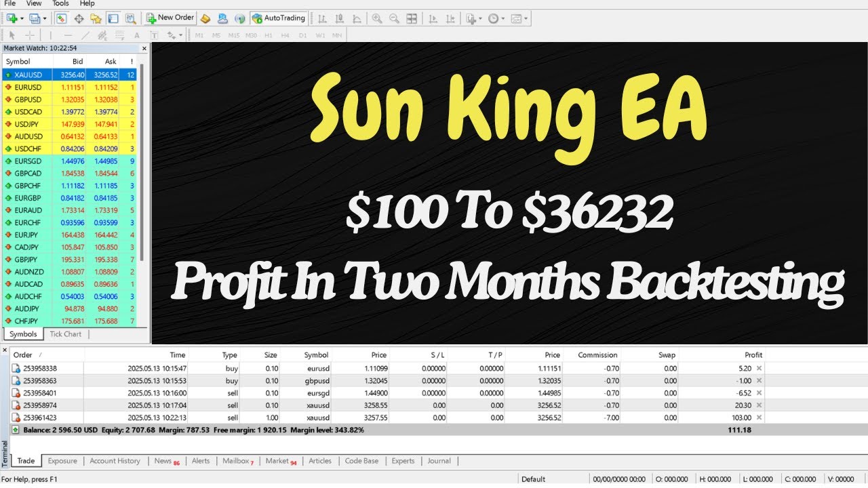
Task: Select the equidistant channel tool
Action: (x=102, y=35)
